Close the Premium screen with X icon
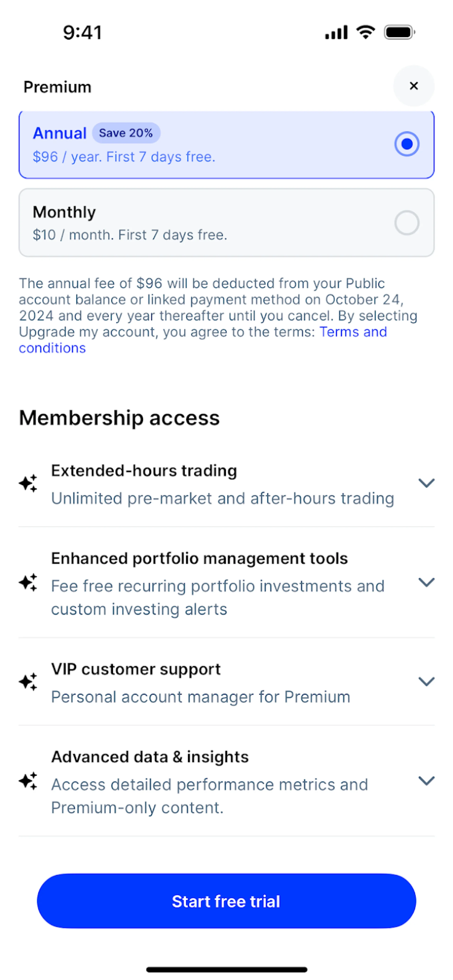453x980 pixels. click(x=413, y=86)
